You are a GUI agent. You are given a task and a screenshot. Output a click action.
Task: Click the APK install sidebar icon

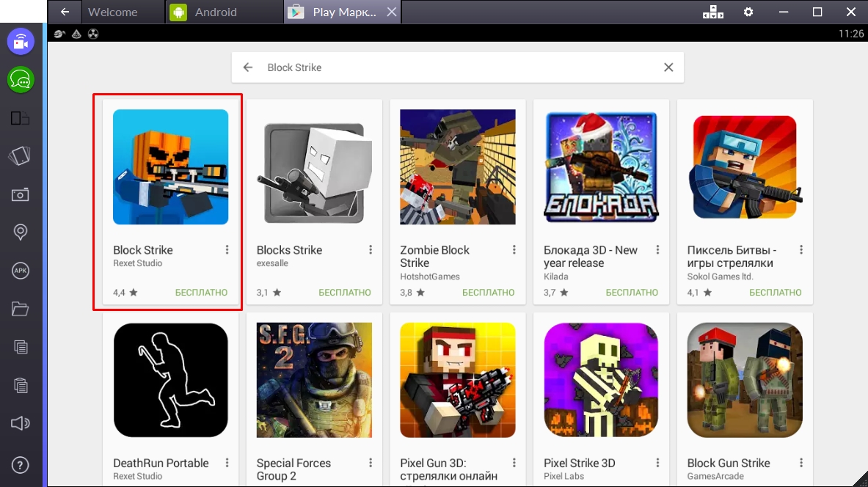coord(21,271)
